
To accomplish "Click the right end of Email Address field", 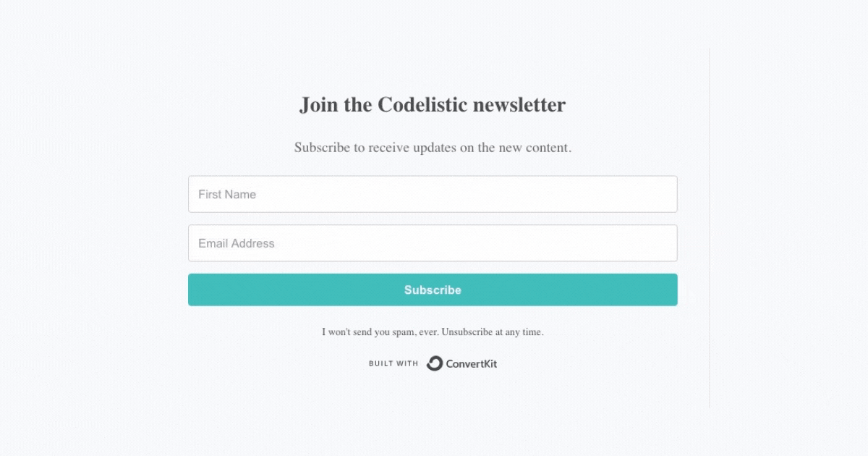I will tap(665, 243).
